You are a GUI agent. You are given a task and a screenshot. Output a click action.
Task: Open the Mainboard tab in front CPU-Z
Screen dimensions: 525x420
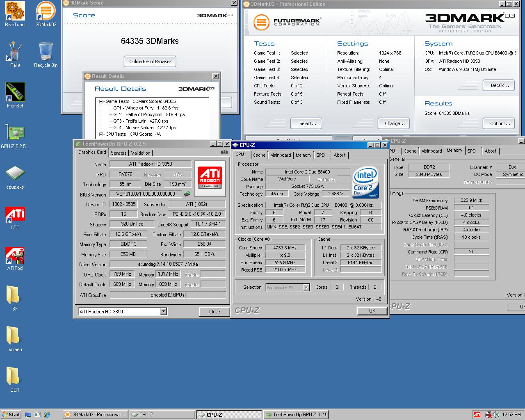(x=281, y=155)
